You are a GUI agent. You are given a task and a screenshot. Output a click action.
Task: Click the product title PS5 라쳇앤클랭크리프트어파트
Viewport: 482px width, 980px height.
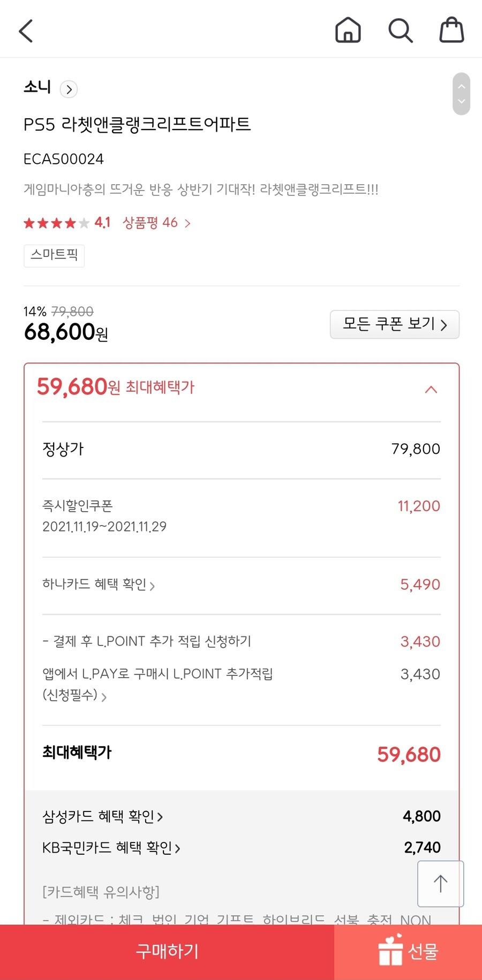(137, 124)
